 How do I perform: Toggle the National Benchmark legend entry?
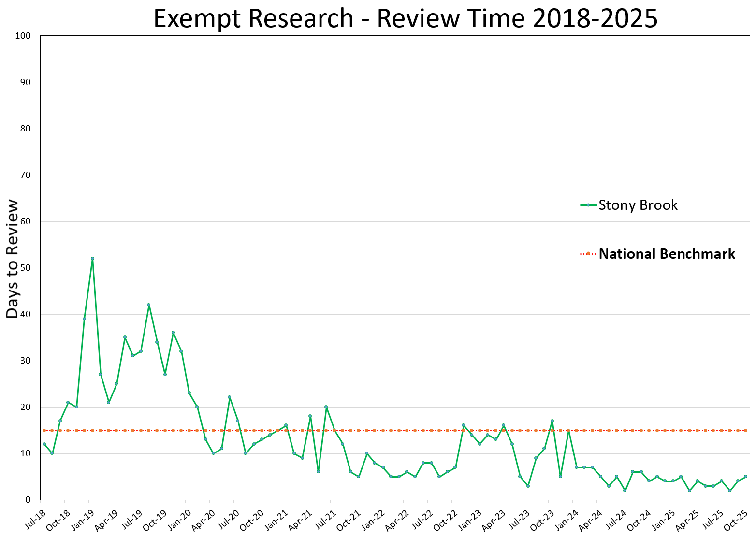pyautogui.click(x=667, y=253)
